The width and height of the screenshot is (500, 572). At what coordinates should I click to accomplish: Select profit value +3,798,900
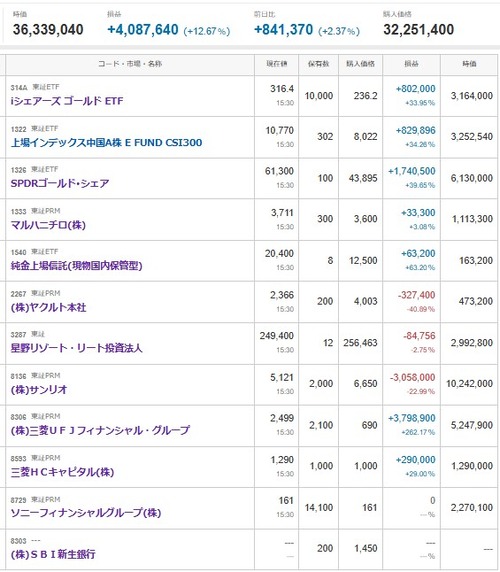[x=412, y=418]
